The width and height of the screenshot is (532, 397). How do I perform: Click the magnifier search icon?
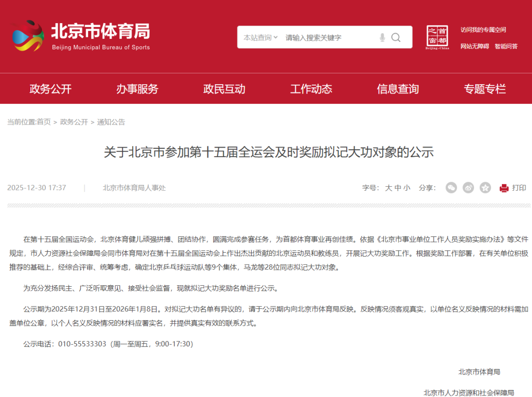396,37
